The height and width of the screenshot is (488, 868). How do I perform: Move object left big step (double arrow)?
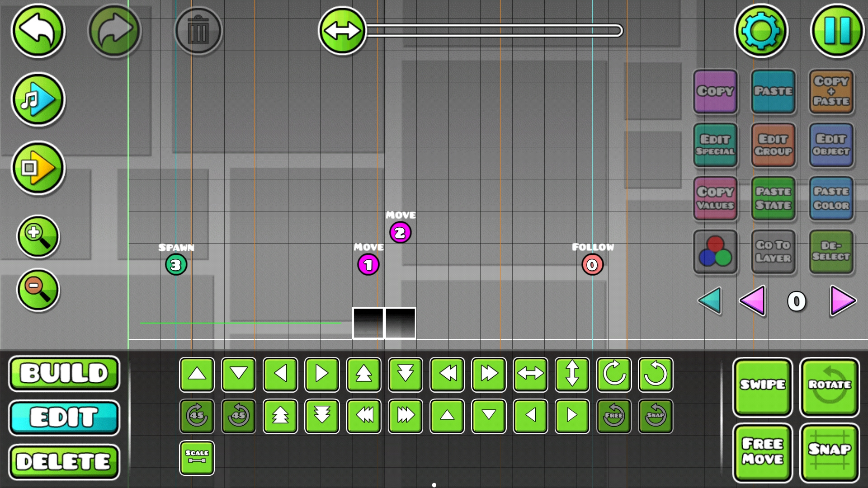click(x=447, y=374)
